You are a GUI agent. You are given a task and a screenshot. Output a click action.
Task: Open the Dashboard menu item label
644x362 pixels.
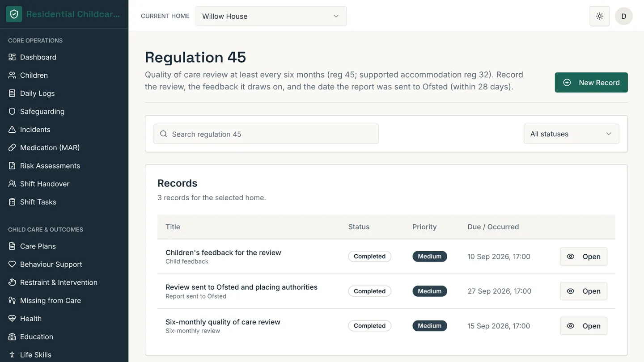coord(38,57)
